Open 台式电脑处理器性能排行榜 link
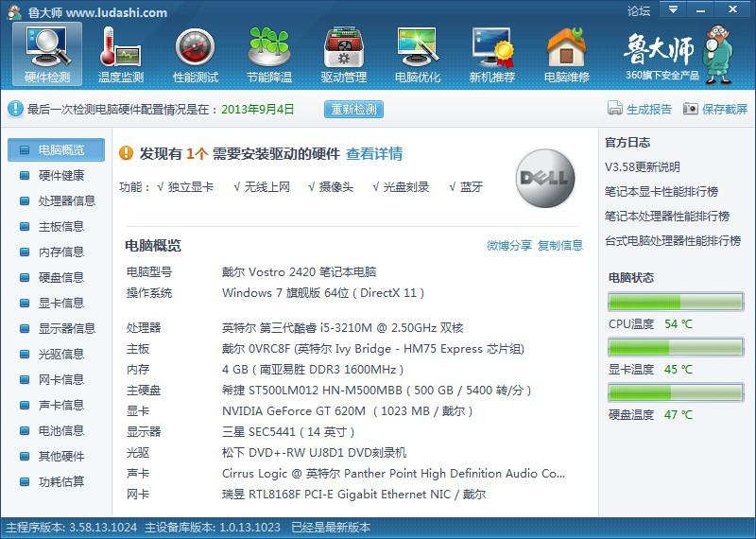Image resolution: width=756 pixels, height=539 pixels. pos(673,241)
